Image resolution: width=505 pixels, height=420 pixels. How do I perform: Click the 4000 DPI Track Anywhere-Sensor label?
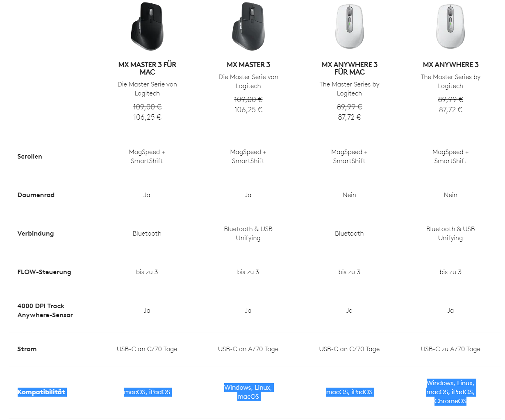pos(45,311)
